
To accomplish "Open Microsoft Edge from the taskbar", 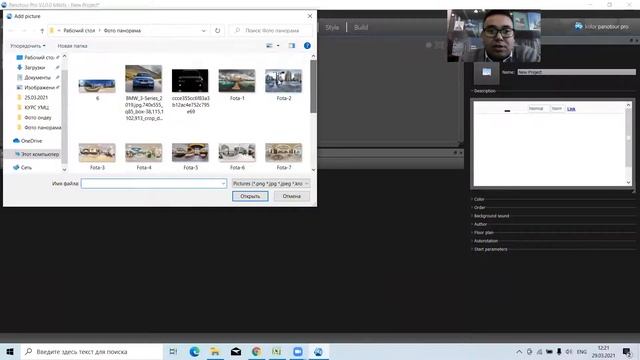I will [x=194, y=351].
